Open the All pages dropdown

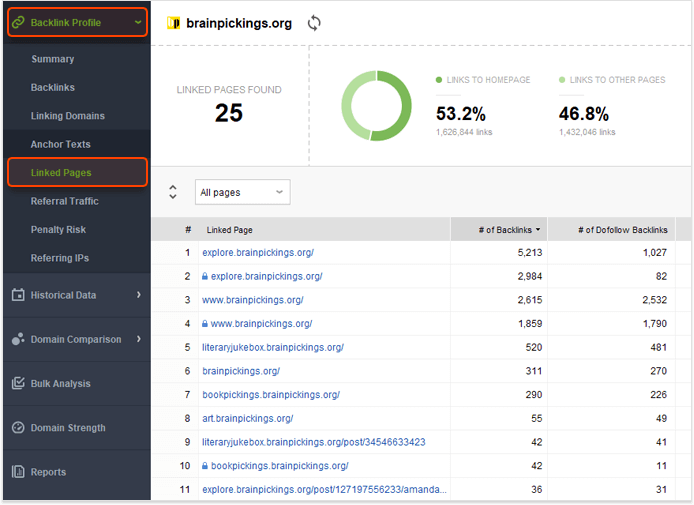pos(243,192)
